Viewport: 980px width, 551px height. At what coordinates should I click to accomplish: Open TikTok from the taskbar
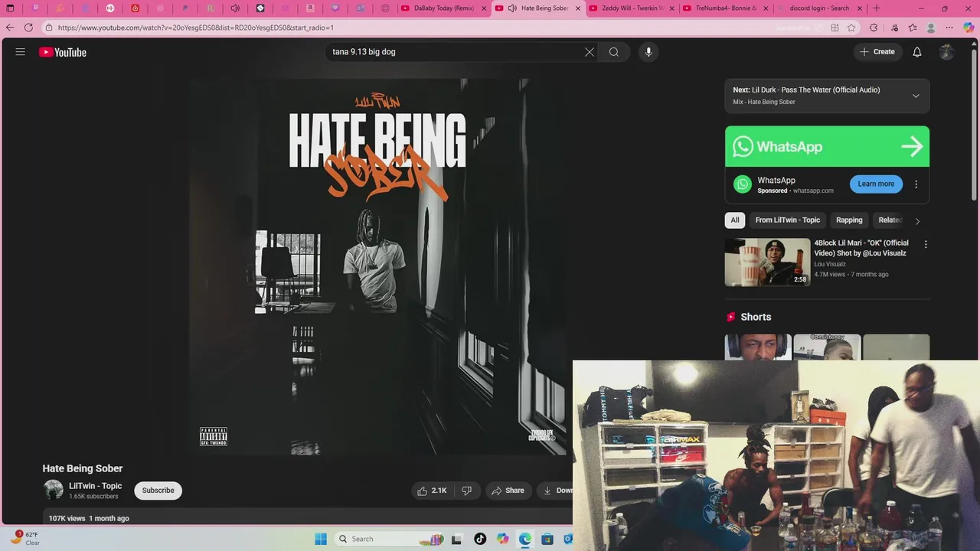coord(480,539)
